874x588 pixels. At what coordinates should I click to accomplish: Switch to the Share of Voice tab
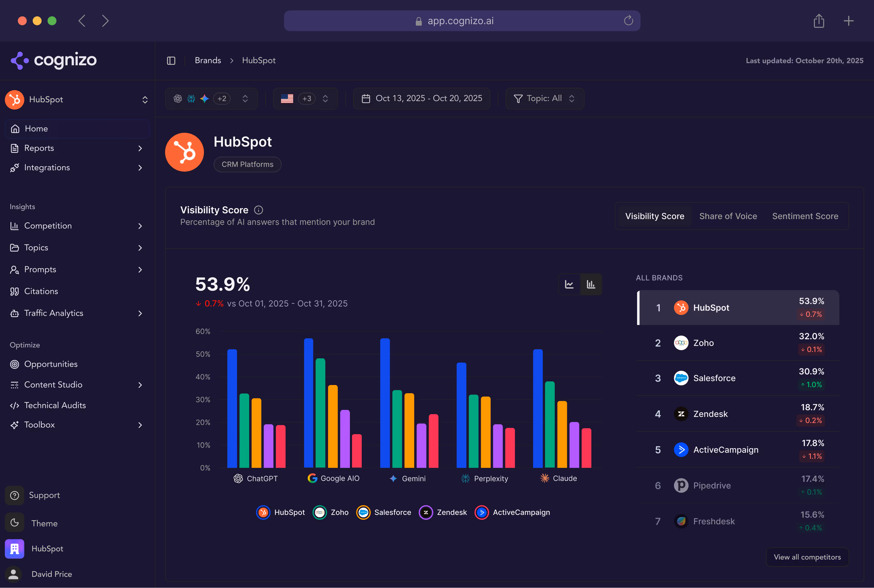(728, 216)
